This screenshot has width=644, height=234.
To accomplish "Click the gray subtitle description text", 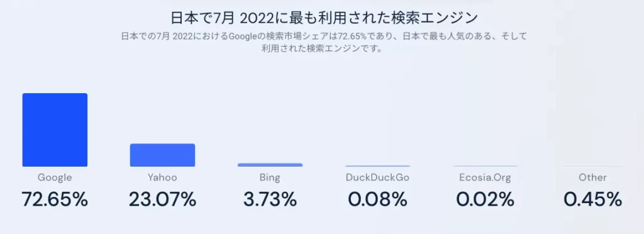I will point(324,42).
